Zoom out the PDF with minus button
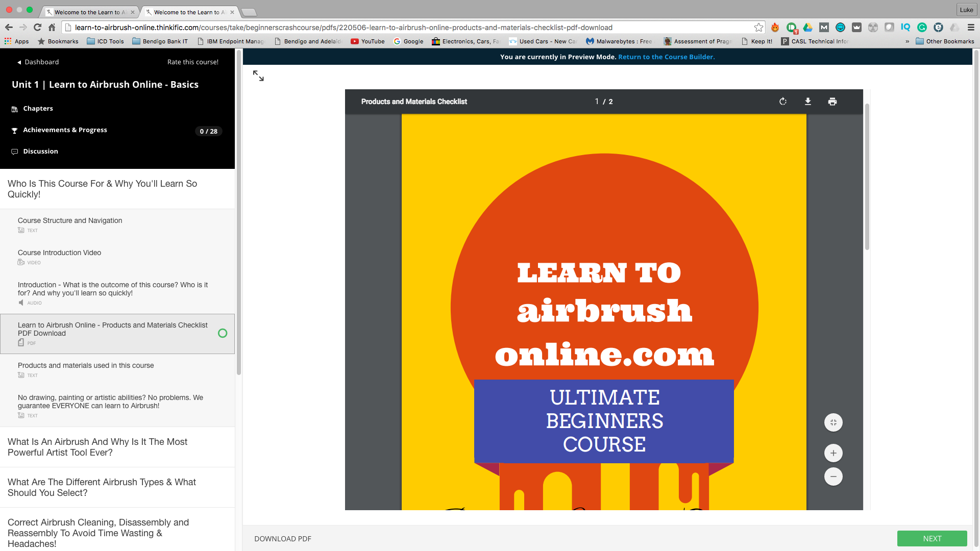 point(834,477)
